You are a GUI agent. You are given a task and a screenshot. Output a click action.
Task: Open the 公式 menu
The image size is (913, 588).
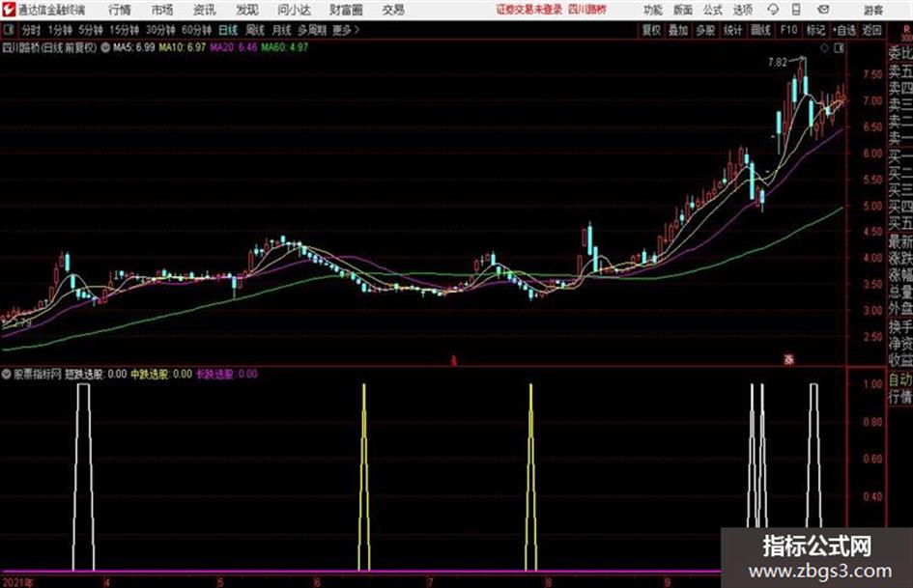click(713, 10)
